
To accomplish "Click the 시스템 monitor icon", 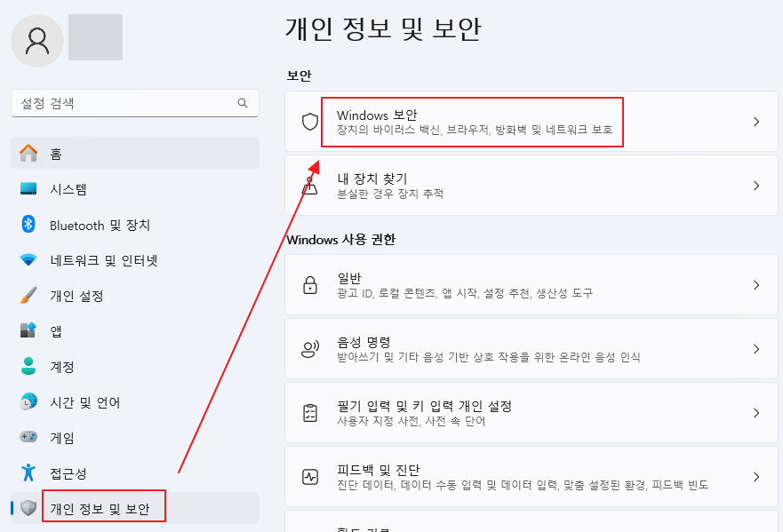I will [x=28, y=188].
